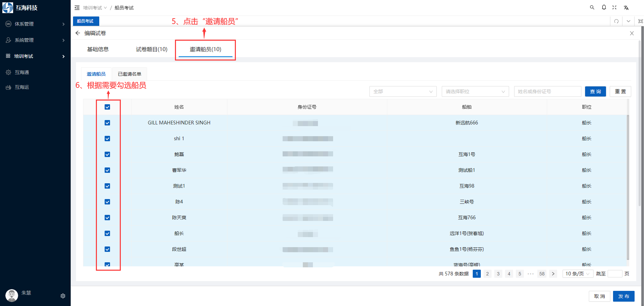Uncheck the 曹军华 row checkbox
This screenshot has height=306, width=644.
tap(107, 170)
